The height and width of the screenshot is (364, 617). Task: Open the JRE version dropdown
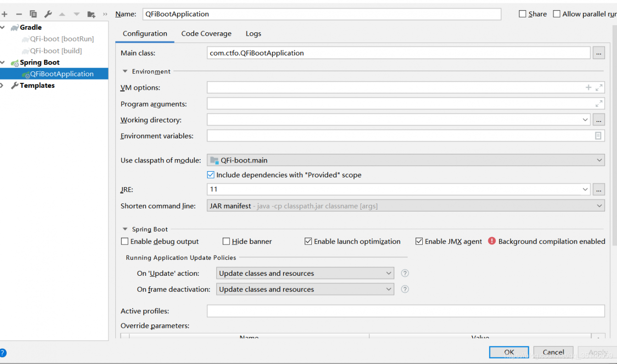(x=585, y=189)
